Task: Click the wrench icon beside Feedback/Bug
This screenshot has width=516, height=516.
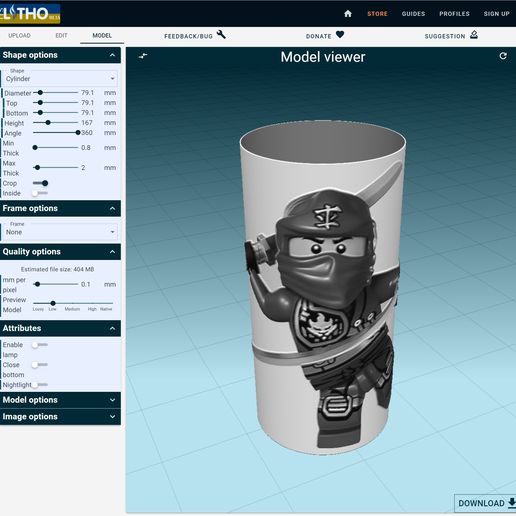Action: [x=221, y=35]
